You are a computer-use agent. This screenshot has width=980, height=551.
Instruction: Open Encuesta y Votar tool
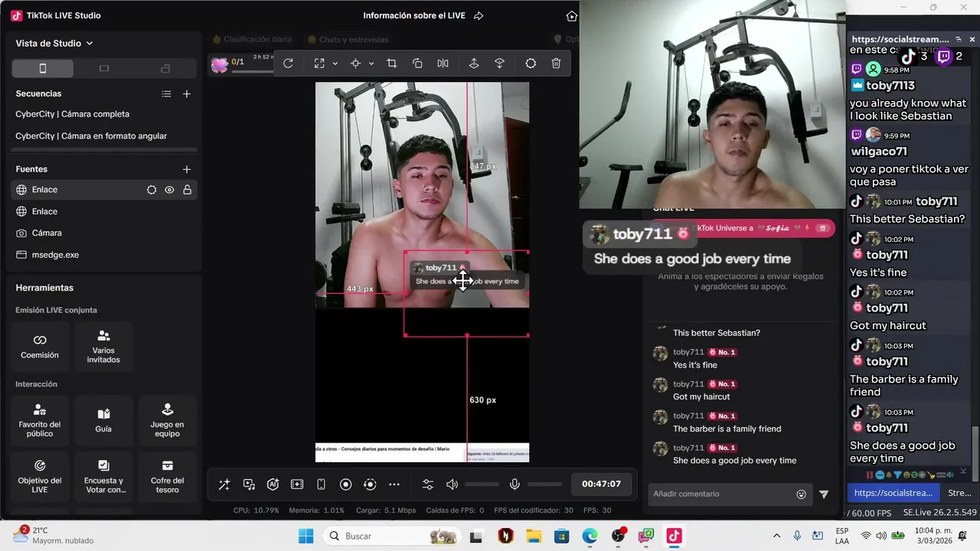(103, 476)
